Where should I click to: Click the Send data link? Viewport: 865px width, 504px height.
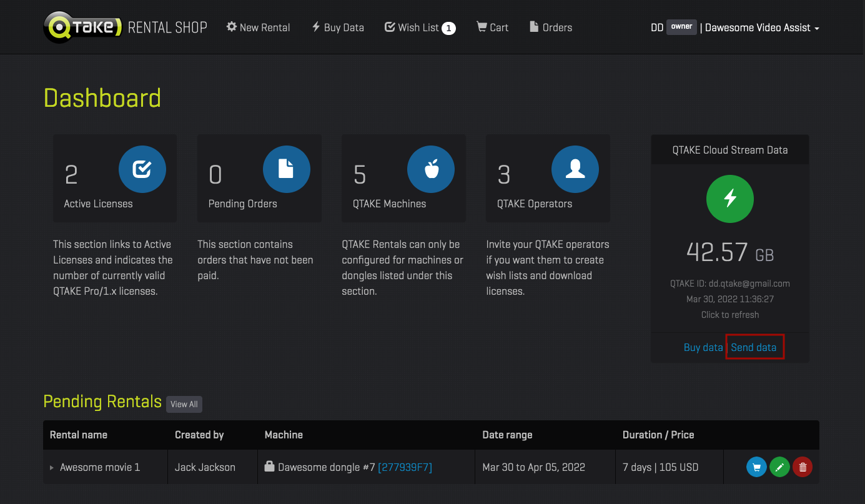point(754,347)
